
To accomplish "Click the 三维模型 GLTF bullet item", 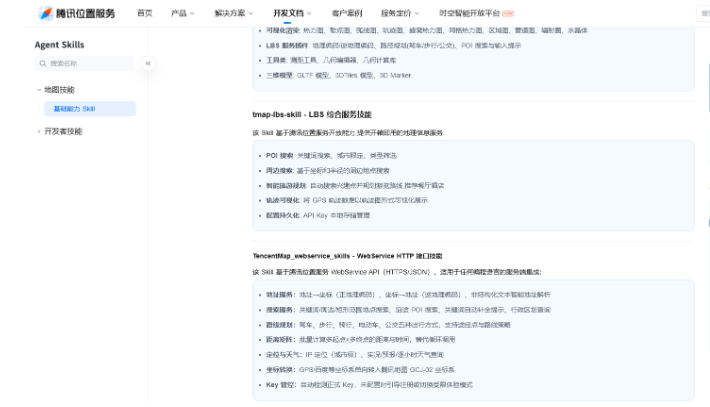I will [338, 75].
